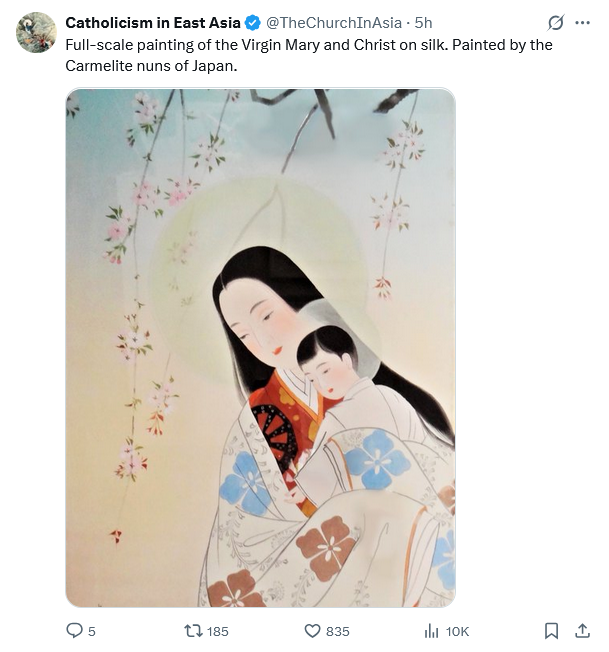Click the repost count 185

(215, 631)
